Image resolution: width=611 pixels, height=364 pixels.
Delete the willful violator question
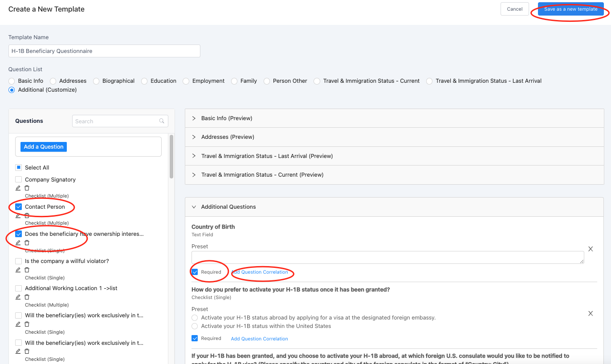(27, 270)
